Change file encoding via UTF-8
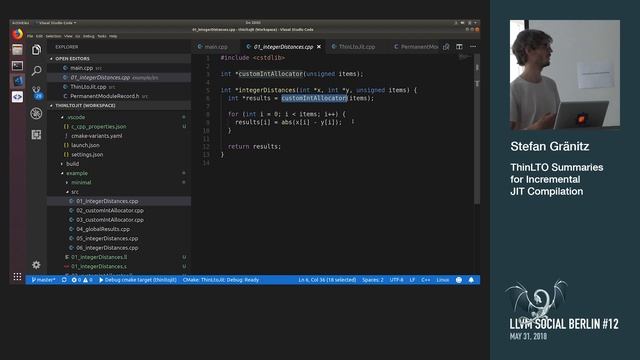Image resolution: width=640 pixels, height=360 pixels. tap(396, 280)
